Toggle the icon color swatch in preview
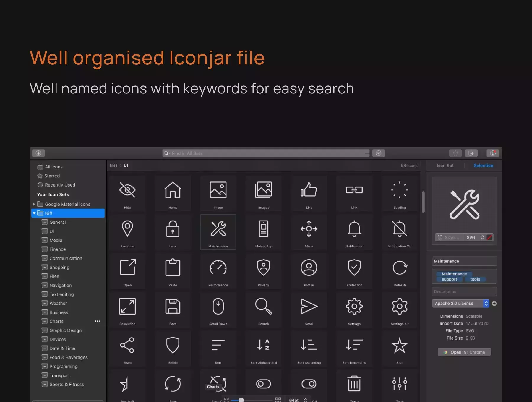 489,237
